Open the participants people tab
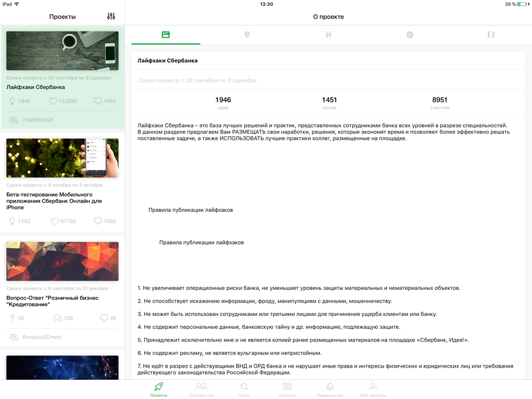Viewport: 532px width, 399px height. 328,35
